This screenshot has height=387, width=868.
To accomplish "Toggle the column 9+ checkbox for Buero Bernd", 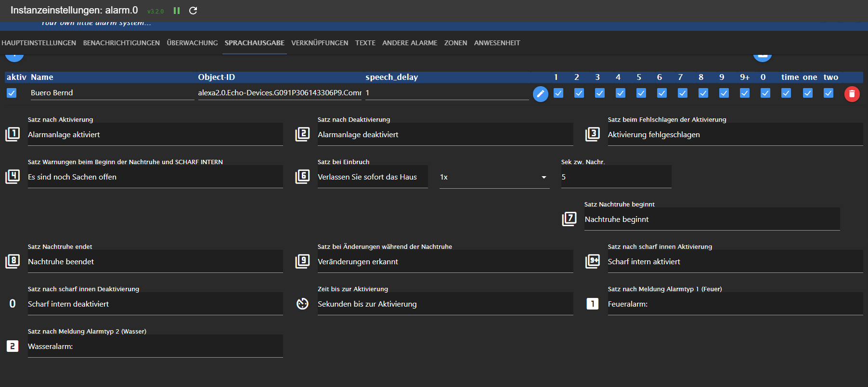I will click(745, 93).
